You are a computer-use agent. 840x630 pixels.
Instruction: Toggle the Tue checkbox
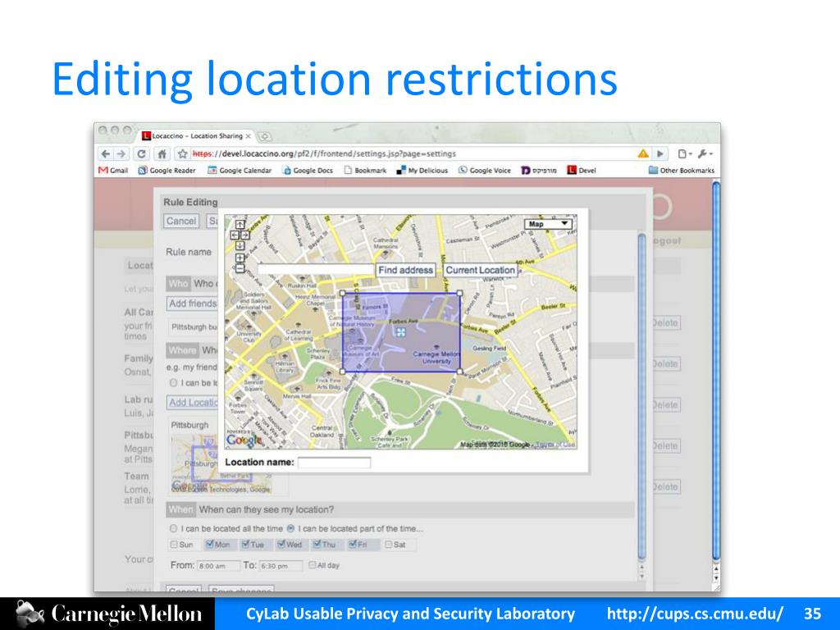(x=245, y=545)
